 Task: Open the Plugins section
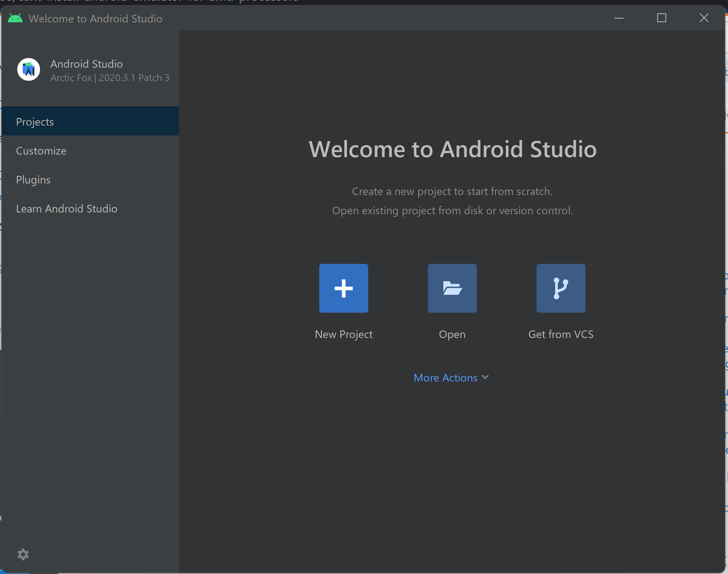(33, 180)
